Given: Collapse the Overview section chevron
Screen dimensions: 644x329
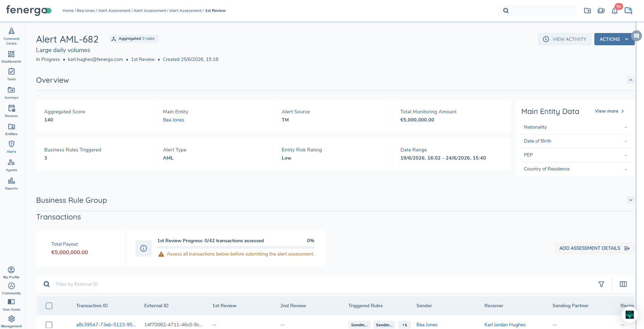Looking at the screenshot, I should 631,80.
